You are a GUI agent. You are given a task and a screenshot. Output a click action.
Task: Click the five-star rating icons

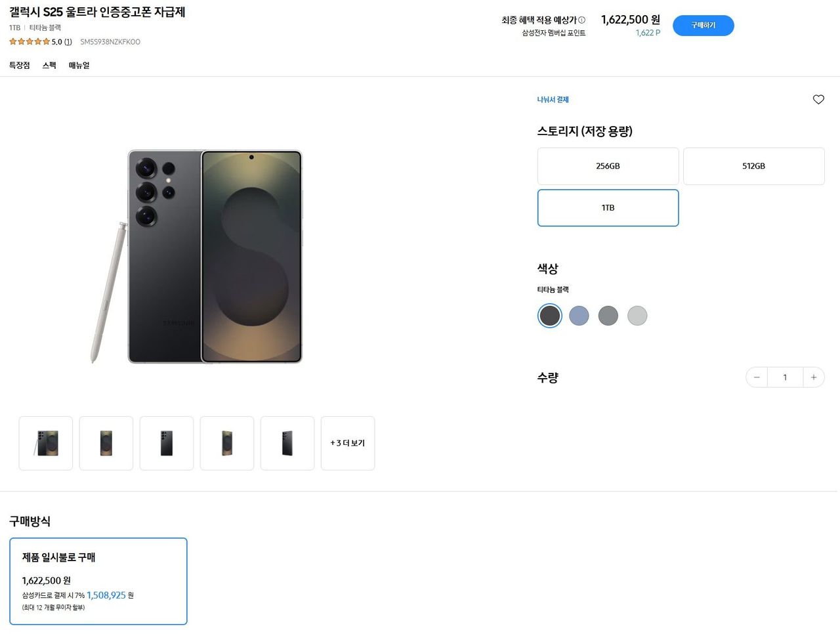click(30, 42)
